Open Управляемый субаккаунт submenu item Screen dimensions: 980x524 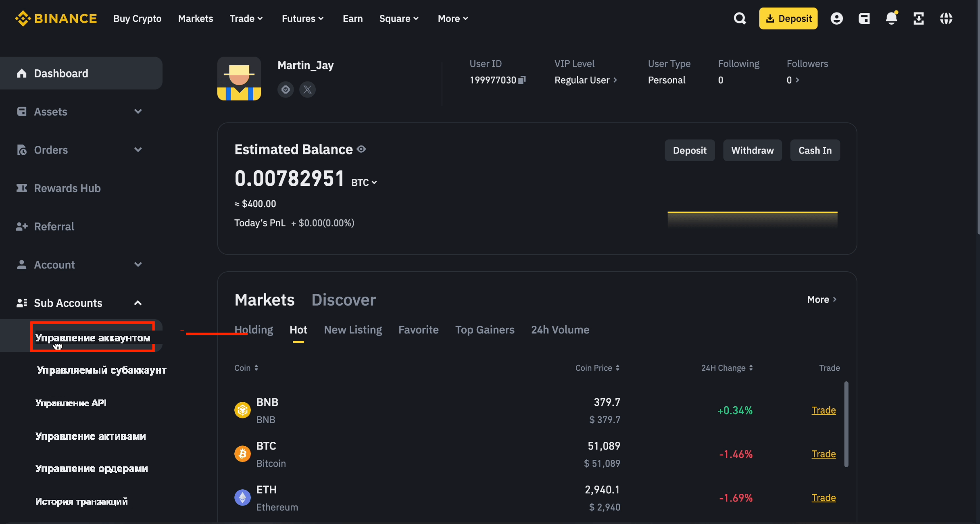tap(102, 370)
